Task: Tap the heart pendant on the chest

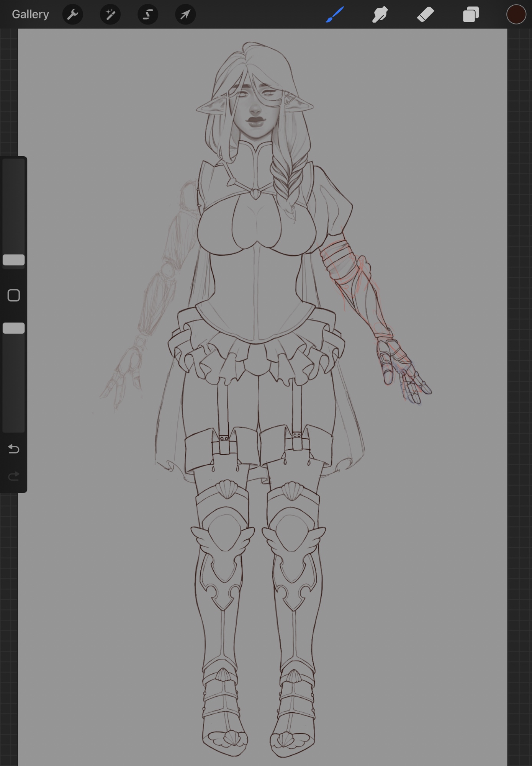Action: tap(255, 195)
